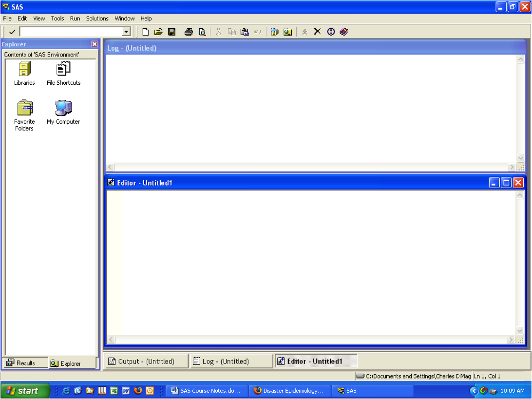Click up arrow of Editor vertical scrollbar
532x399 pixels.
[x=520, y=195]
